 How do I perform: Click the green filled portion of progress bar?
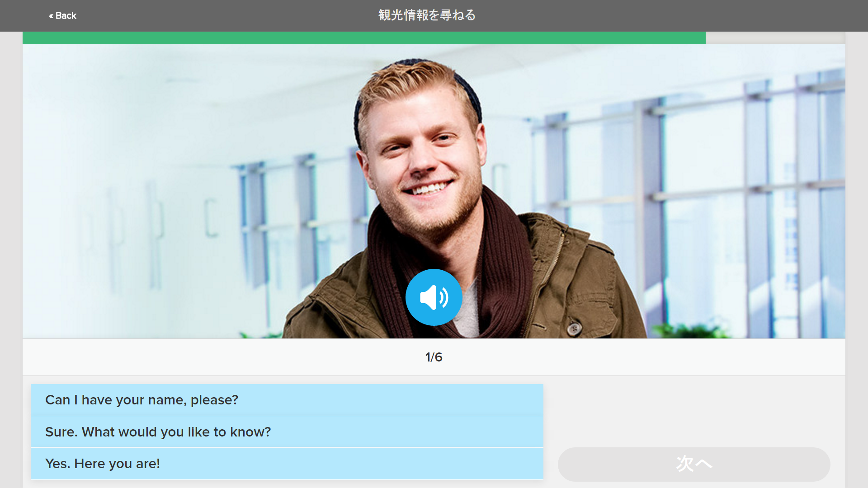coord(364,38)
